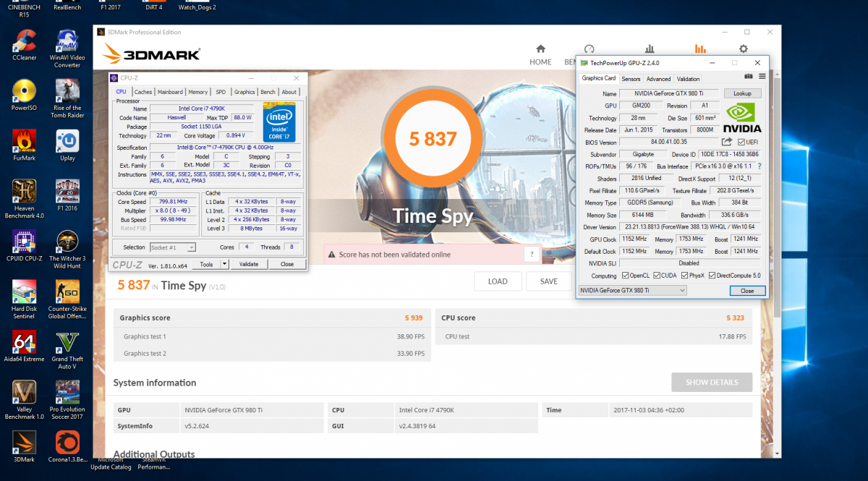Launch F1 2016 desktop shortcut
The width and height of the screenshot is (868, 481).
click(x=67, y=195)
